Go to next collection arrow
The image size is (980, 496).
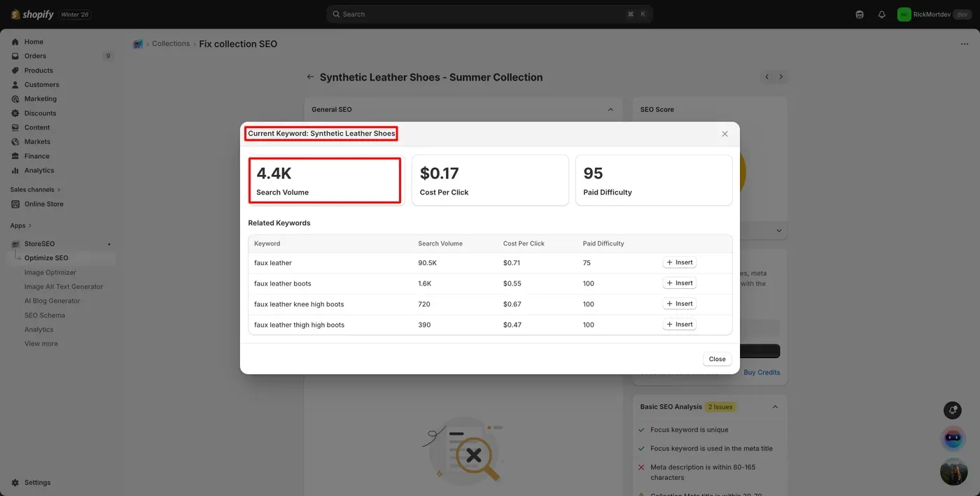(781, 77)
